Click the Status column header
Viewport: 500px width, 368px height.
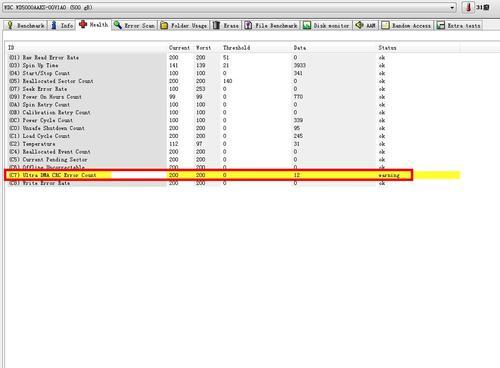coord(387,48)
